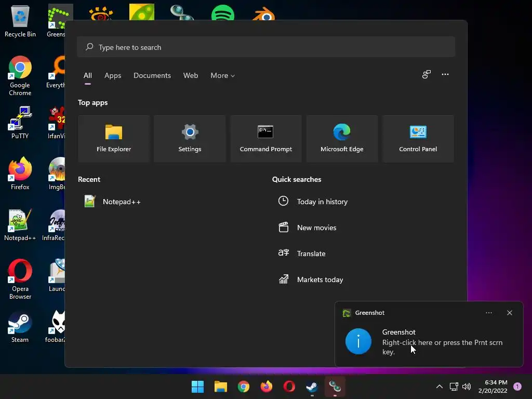Select the Firefox desktop shortcut

coord(20,174)
